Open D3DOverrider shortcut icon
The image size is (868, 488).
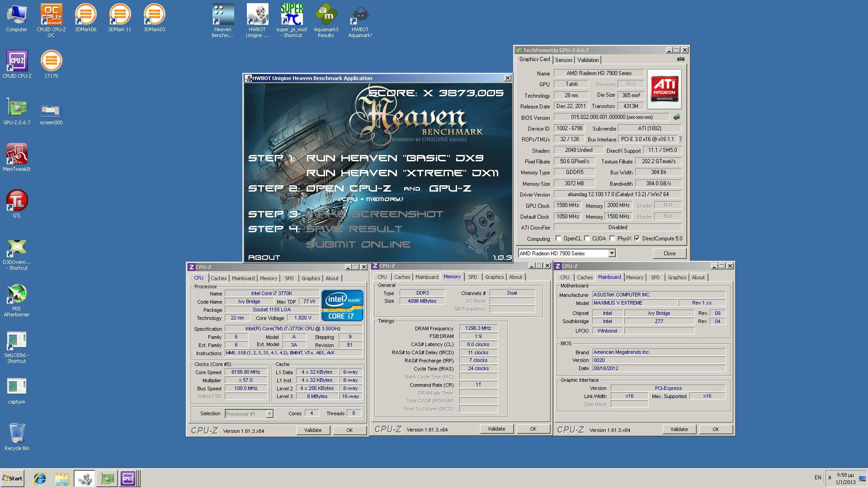[x=17, y=254]
